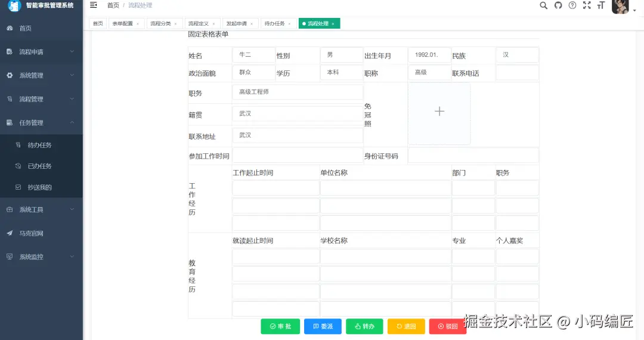
Task: Click the red 驳回 button
Action: pyautogui.click(x=448, y=326)
